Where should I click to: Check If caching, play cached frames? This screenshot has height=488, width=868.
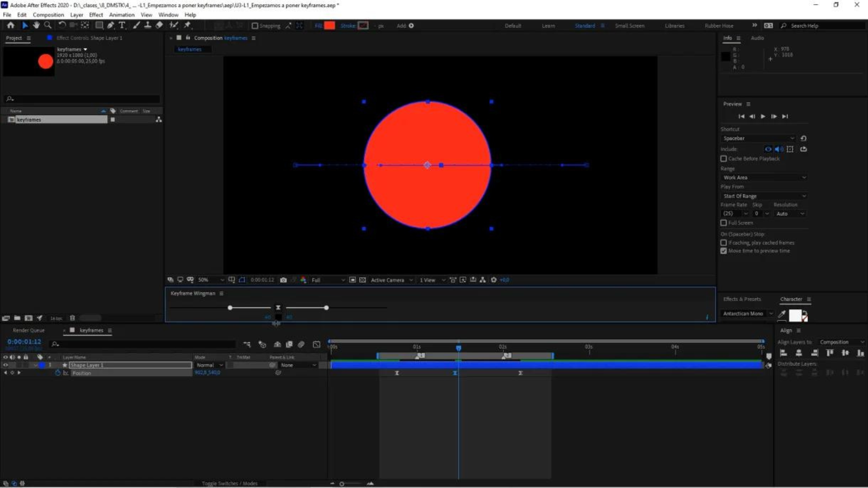[x=723, y=243]
